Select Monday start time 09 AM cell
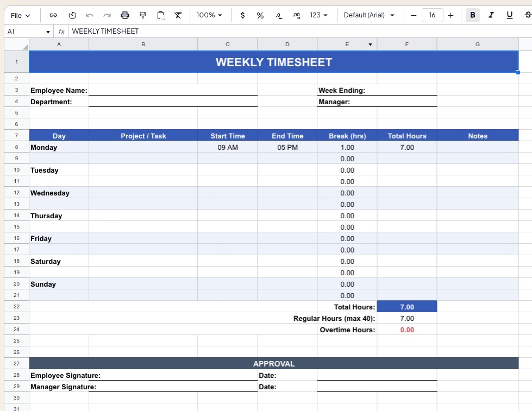Image resolution: width=532 pixels, height=411 pixels. (x=227, y=147)
